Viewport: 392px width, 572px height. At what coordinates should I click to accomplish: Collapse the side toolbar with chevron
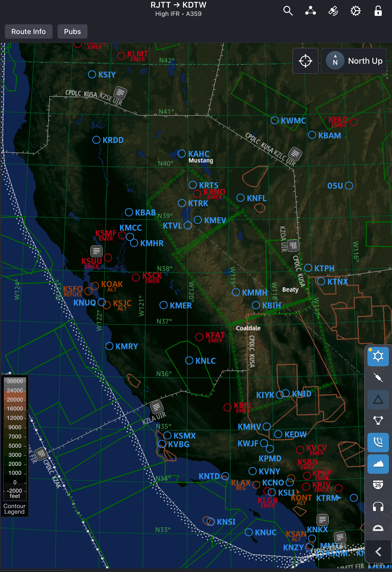pos(378,552)
